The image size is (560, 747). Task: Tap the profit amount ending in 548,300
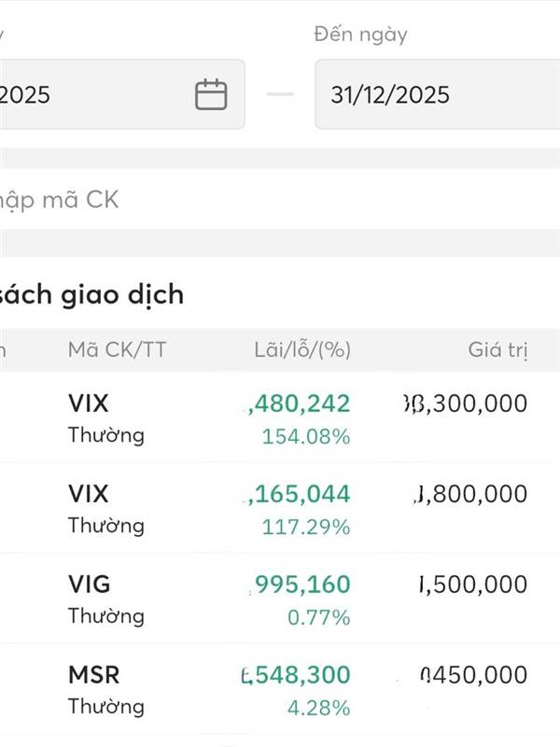297,674
